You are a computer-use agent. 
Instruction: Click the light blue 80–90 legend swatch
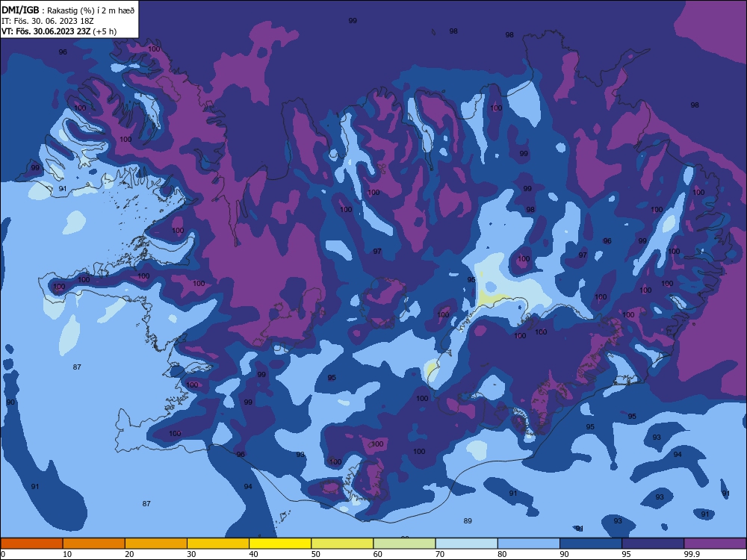pyautogui.click(x=529, y=544)
